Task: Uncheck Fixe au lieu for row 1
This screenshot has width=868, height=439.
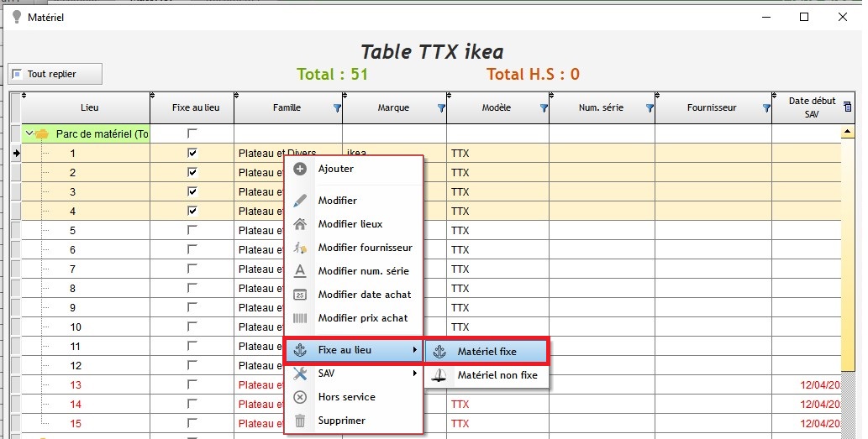Action: [x=192, y=153]
